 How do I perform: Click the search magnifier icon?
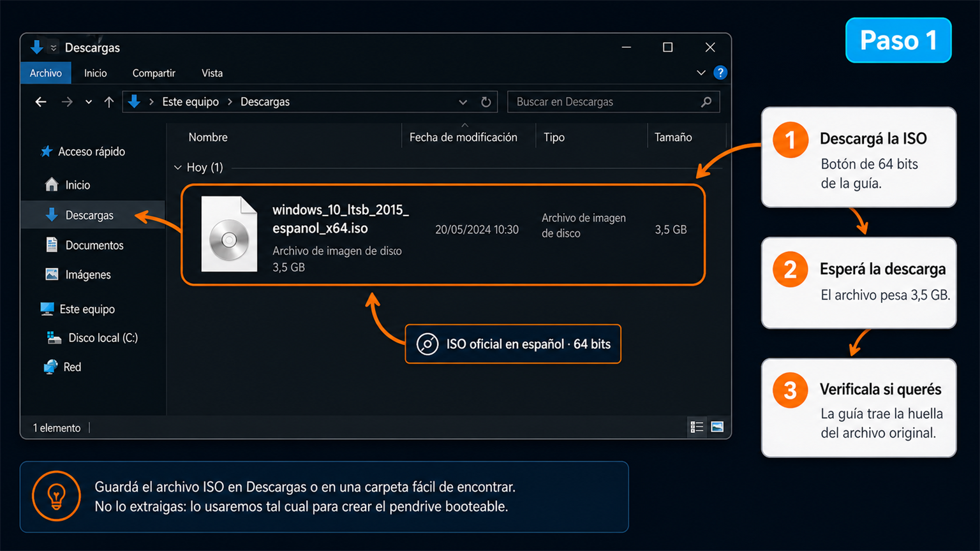706,102
